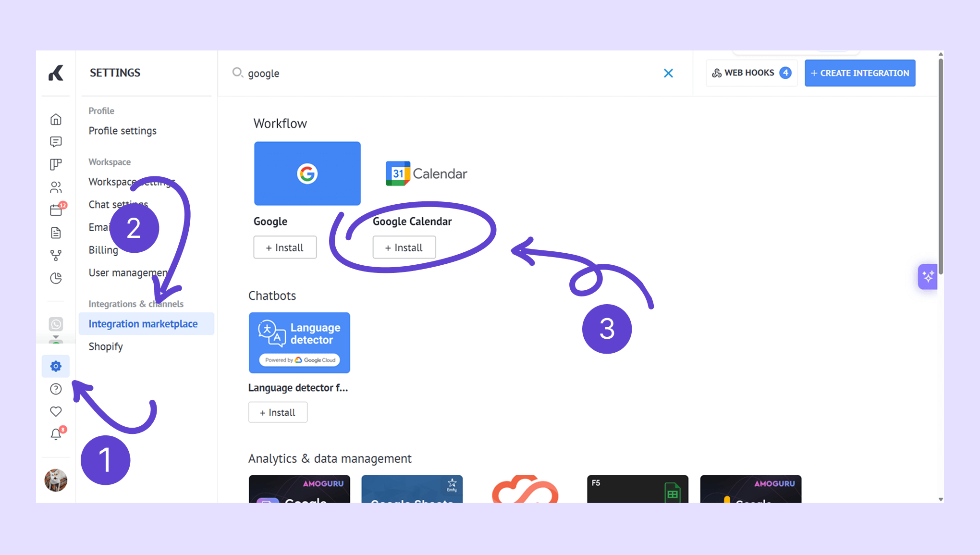Open the calendar icon with badge
980x555 pixels.
56,210
